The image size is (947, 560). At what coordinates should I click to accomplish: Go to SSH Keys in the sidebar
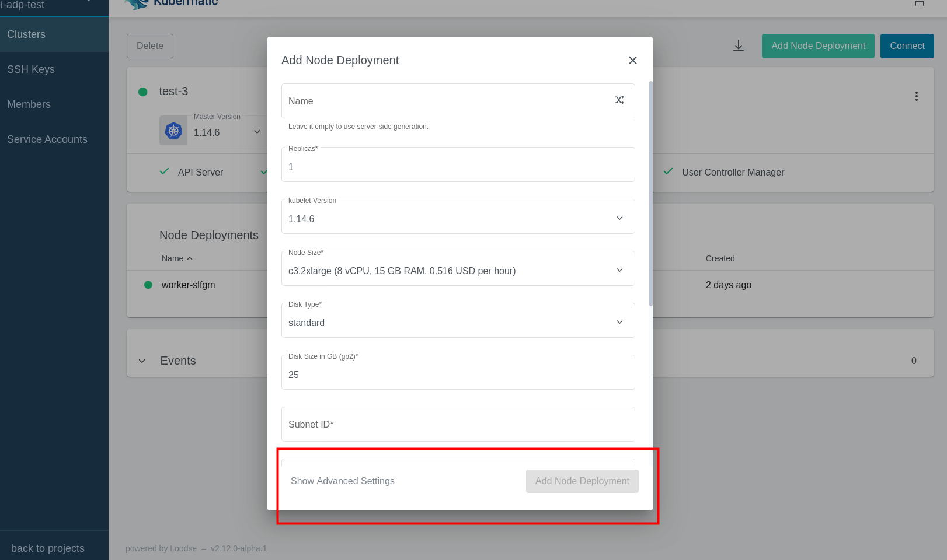[x=31, y=69]
